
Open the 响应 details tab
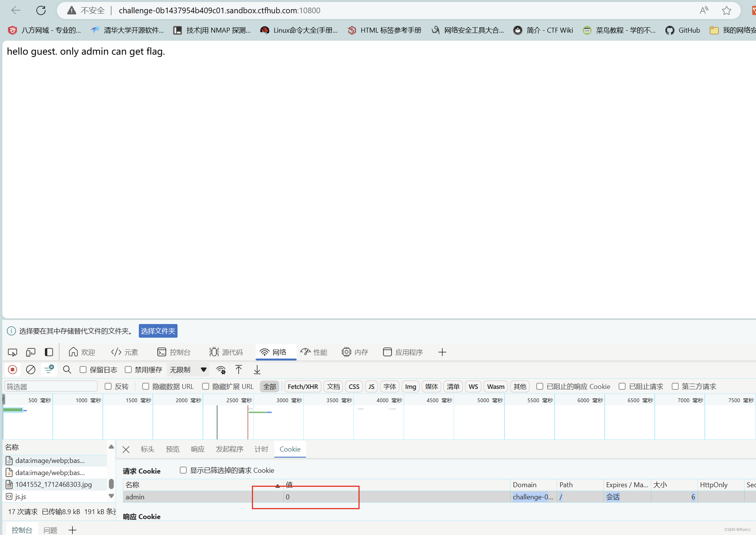(198, 449)
